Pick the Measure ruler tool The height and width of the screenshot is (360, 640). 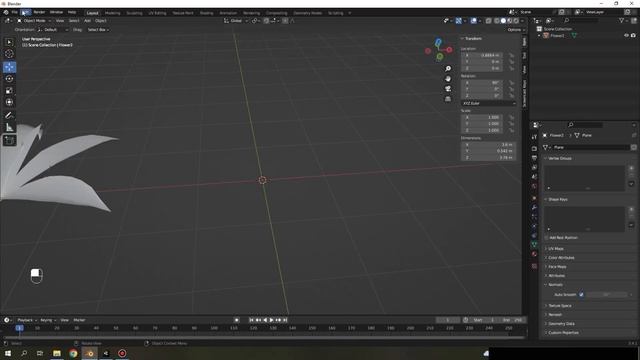(x=9, y=128)
